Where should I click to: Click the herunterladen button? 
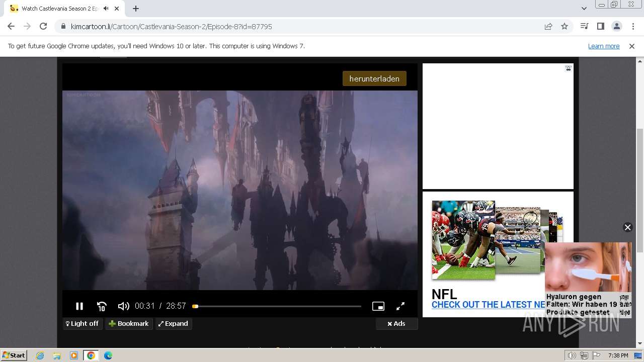374,78
